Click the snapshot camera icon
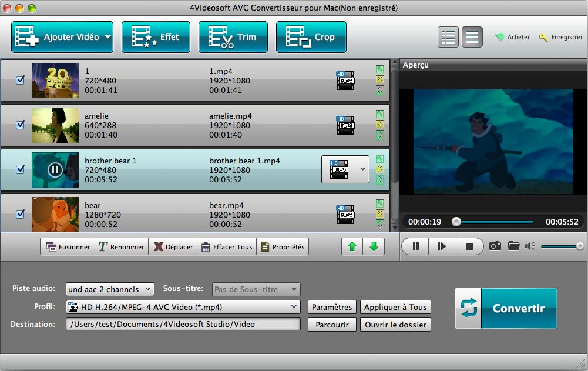Screen dimensions: 588x371 (495, 246)
